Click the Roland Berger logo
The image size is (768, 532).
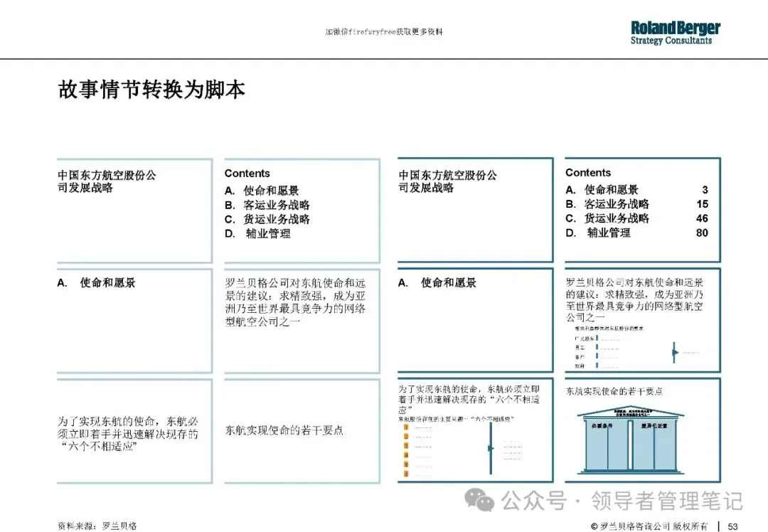pos(676,32)
